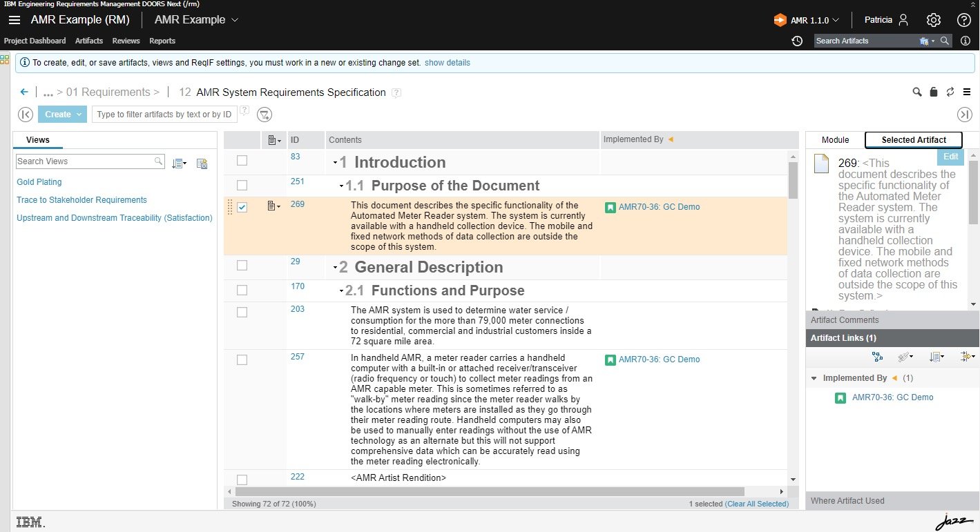Open recent items via the history clock icon
This screenshot has width=980, height=532.
[x=797, y=41]
